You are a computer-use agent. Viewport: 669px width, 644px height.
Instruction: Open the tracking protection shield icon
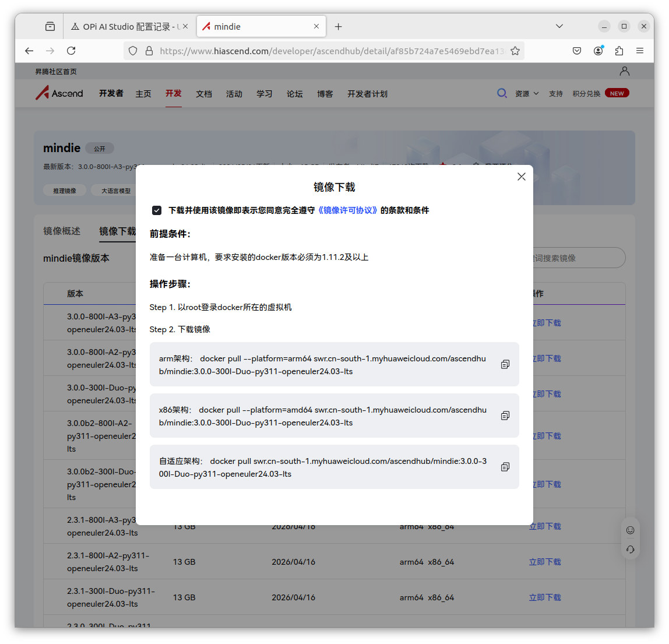click(133, 51)
